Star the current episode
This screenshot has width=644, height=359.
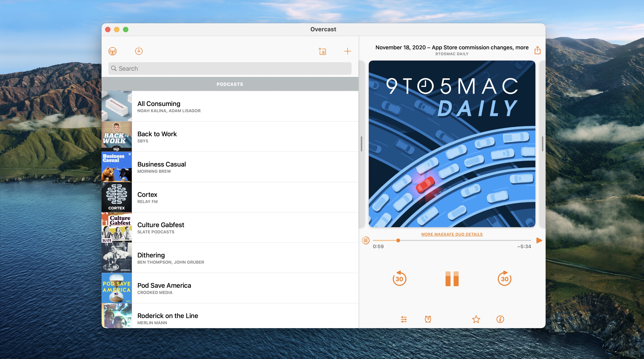[x=476, y=319]
